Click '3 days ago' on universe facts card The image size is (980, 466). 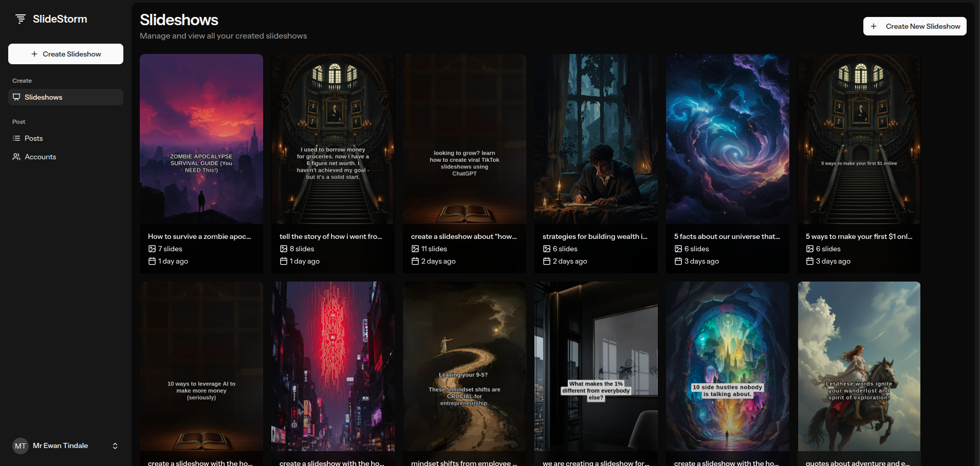[x=701, y=261]
